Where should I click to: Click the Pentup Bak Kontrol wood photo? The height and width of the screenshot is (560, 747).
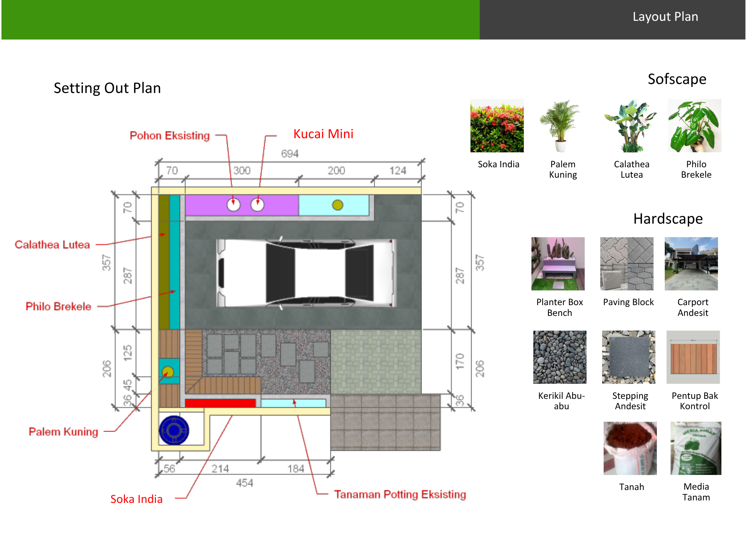[x=693, y=357]
